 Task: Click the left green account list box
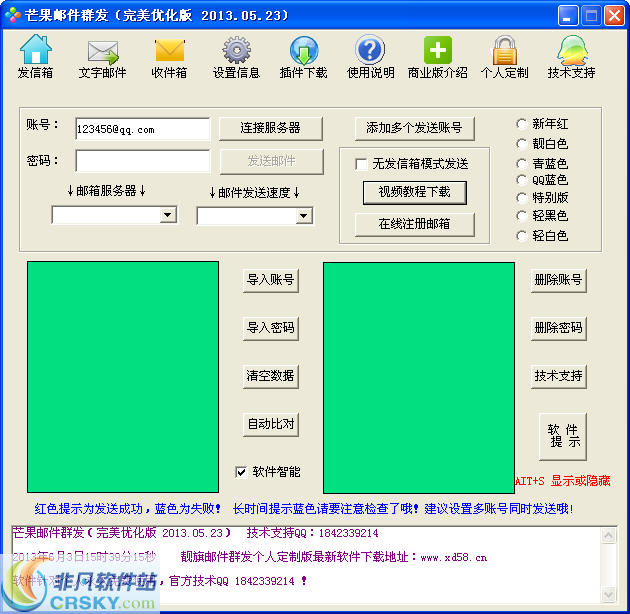123,377
